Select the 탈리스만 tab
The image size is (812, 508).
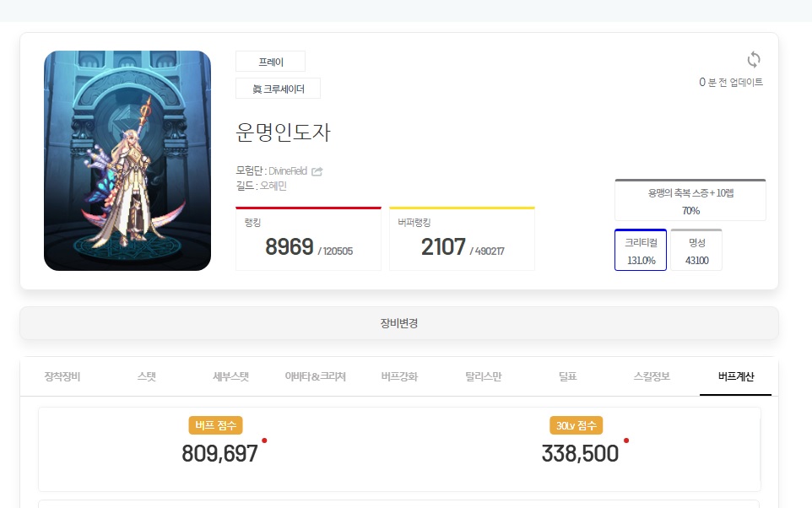tap(483, 376)
